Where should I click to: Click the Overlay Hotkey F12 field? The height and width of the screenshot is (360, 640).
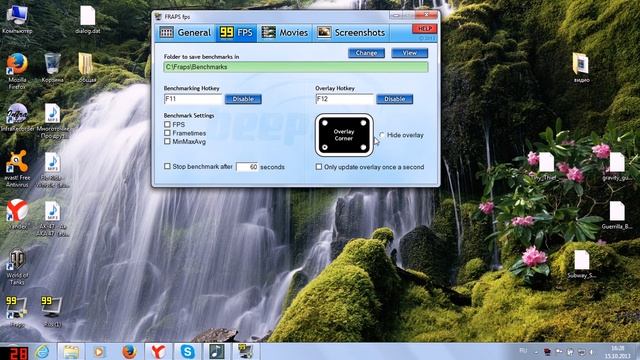344,99
